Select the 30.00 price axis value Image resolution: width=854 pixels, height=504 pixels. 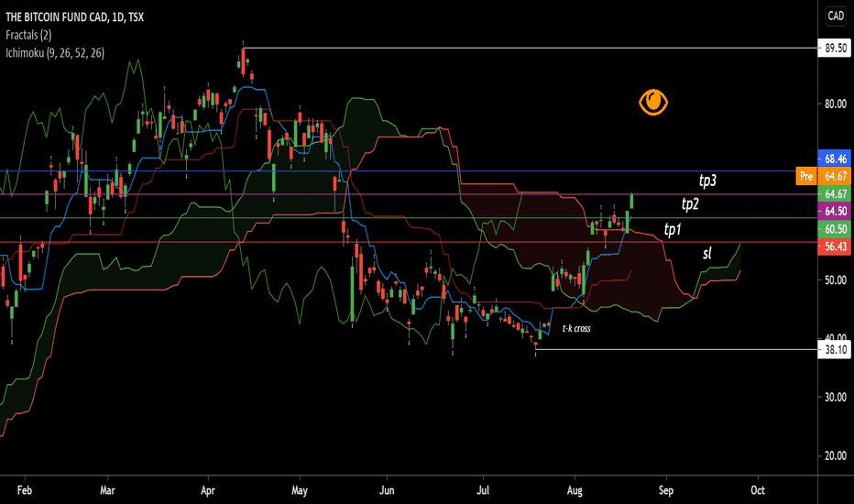pyautogui.click(x=836, y=397)
